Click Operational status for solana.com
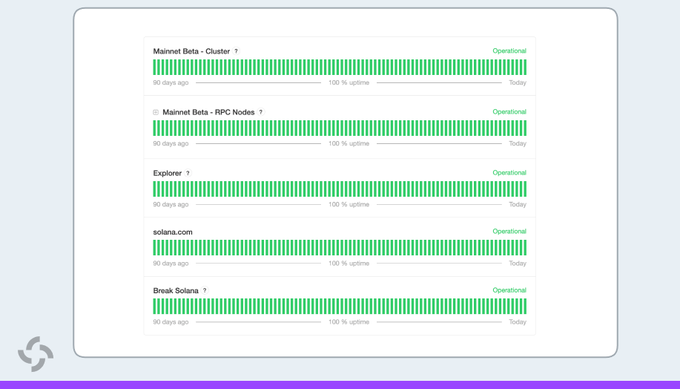The height and width of the screenshot is (389, 680). [509, 231]
